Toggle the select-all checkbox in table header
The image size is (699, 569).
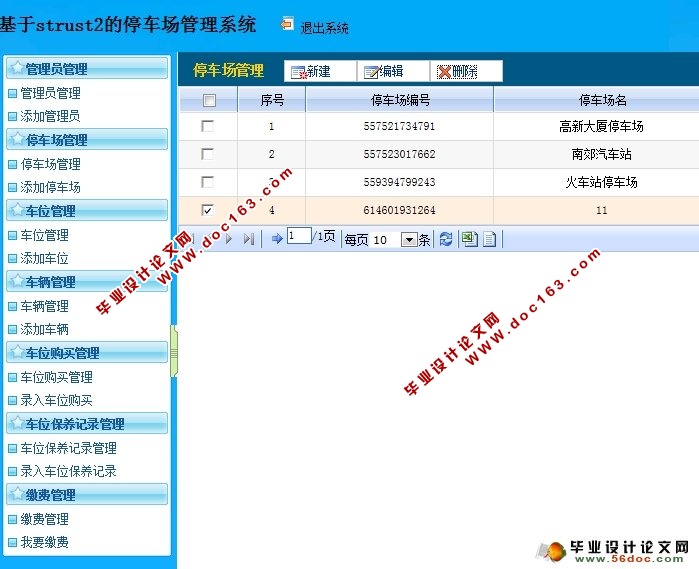pyautogui.click(x=209, y=100)
